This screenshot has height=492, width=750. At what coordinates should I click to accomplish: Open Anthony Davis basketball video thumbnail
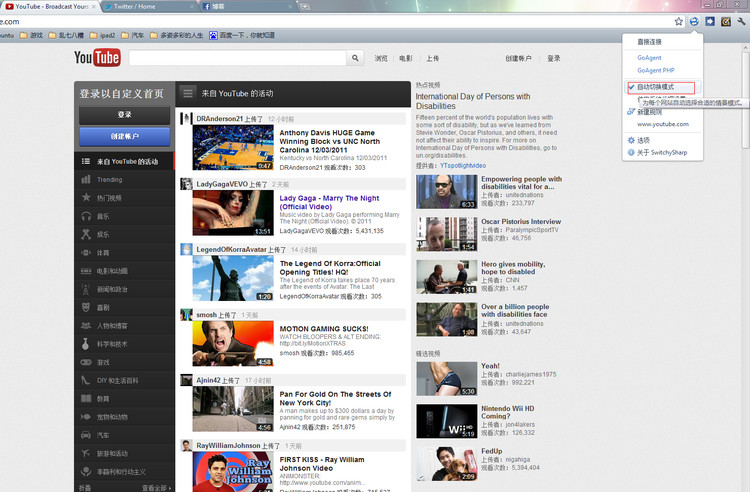(x=233, y=147)
